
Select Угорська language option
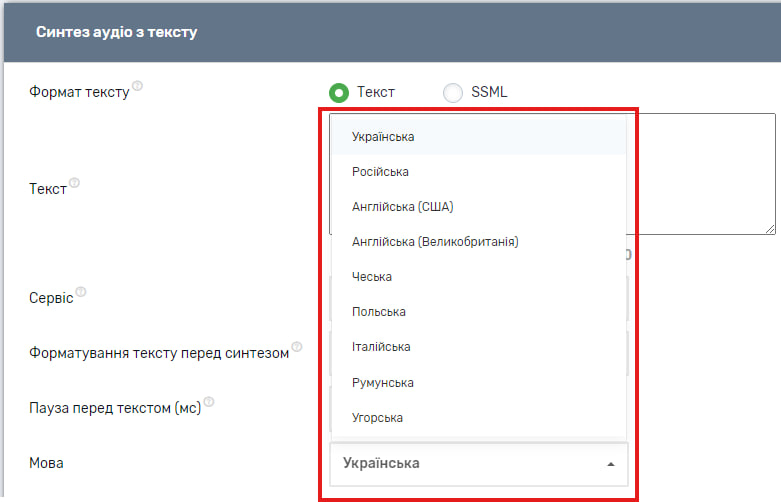coord(377,418)
